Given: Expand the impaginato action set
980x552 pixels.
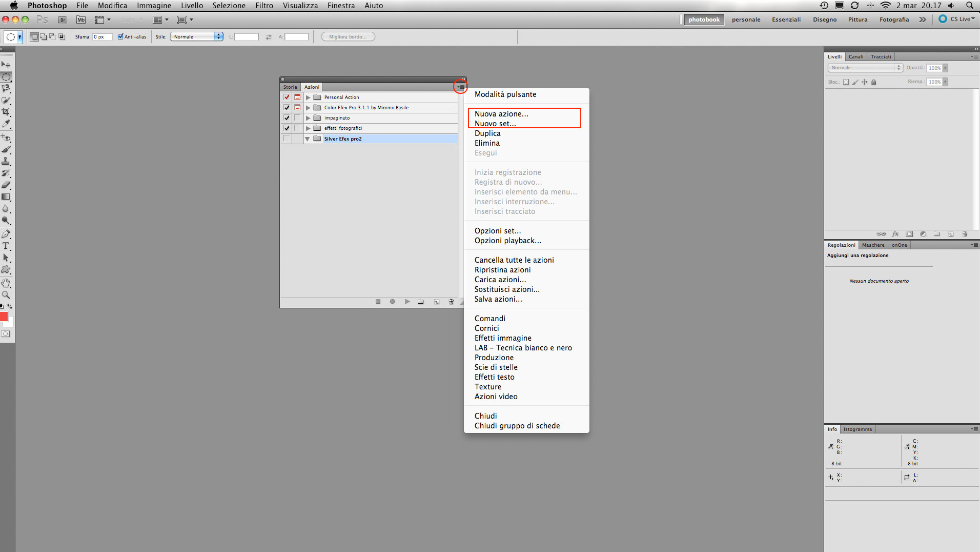Looking at the screenshot, I should pos(308,117).
